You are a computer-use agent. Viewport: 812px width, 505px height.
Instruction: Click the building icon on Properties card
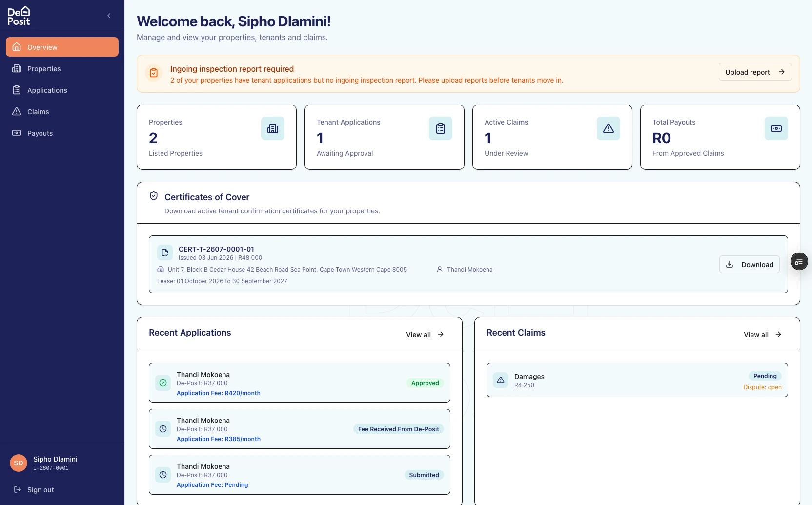click(x=273, y=128)
